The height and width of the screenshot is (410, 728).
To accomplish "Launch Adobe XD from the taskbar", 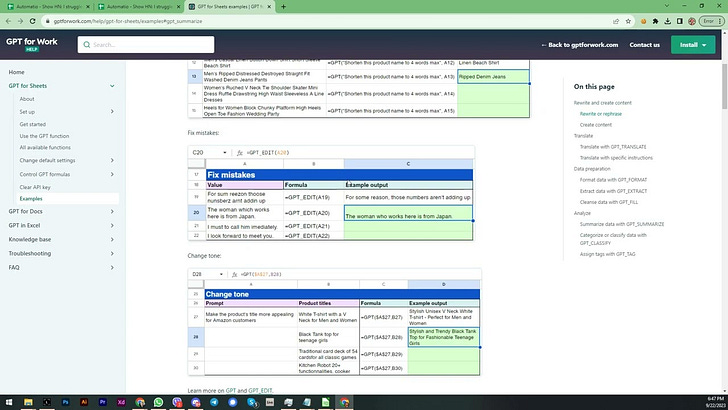I will click(121, 402).
